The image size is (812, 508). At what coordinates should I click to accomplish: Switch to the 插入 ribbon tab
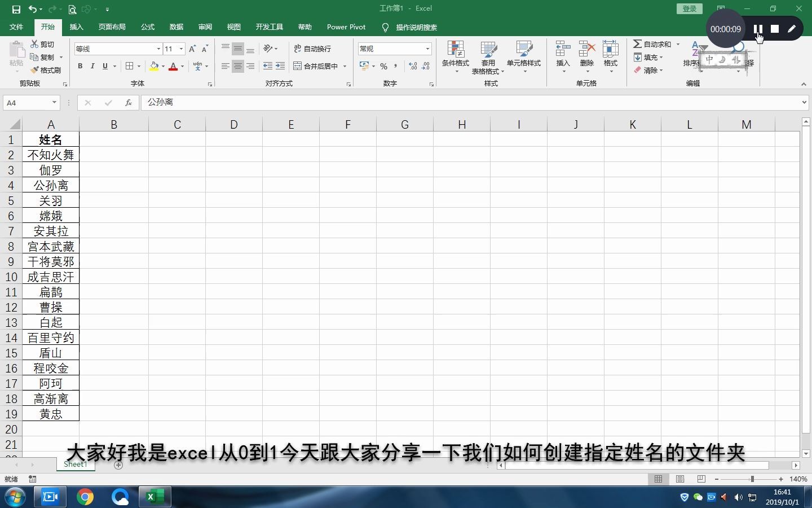coord(76,27)
